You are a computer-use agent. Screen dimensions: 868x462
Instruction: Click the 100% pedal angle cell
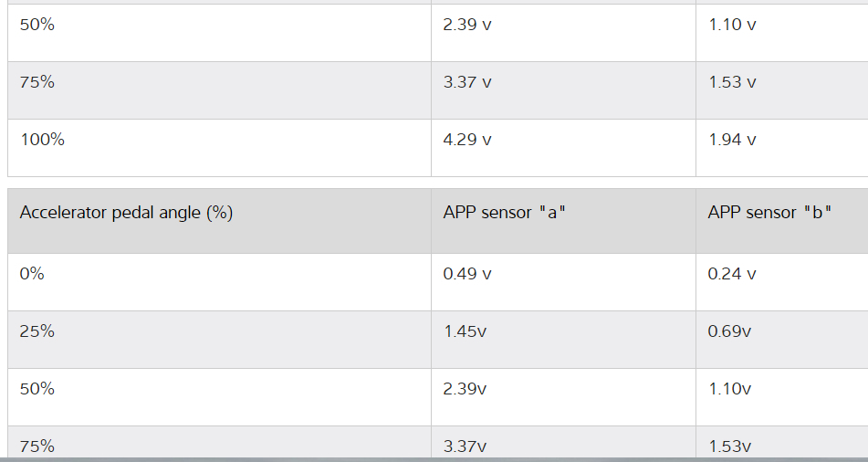pos(43,140)
